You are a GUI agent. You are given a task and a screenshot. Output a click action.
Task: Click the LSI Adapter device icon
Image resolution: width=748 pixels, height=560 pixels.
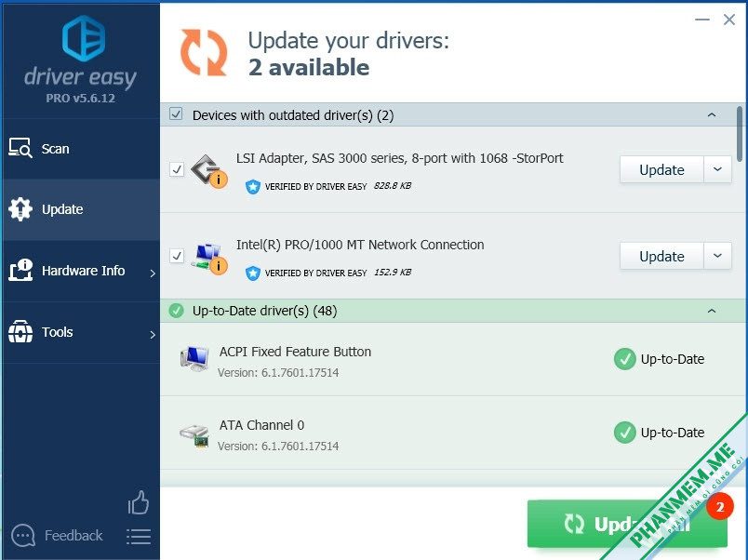pos(208,170)
